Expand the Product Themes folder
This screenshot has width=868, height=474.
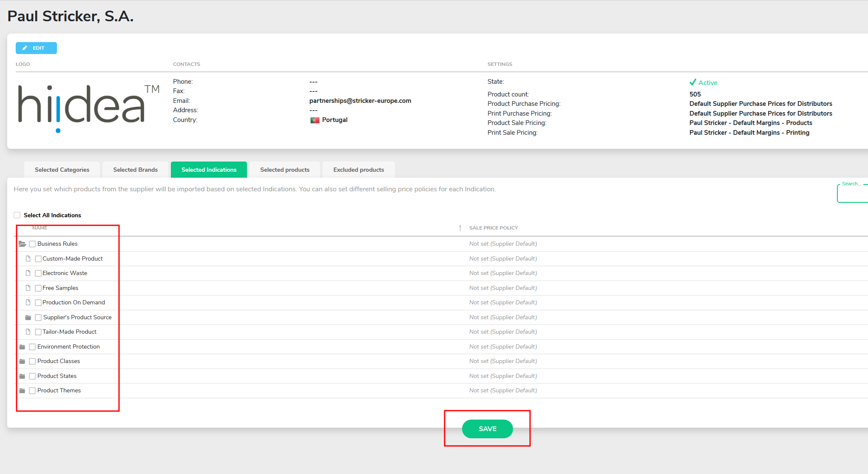[22, 391]
